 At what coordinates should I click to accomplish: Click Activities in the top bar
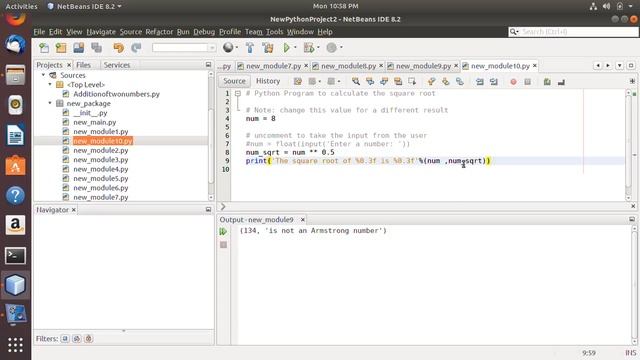(21, 6)
